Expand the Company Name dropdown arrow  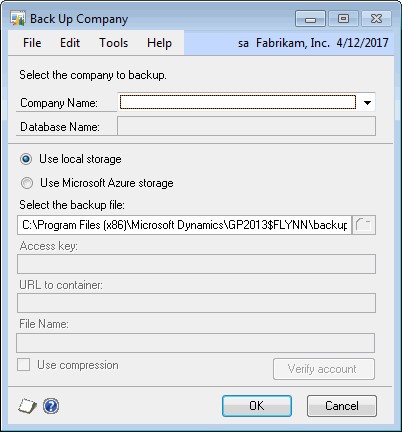pyautogui.click(x=367, y=103)
